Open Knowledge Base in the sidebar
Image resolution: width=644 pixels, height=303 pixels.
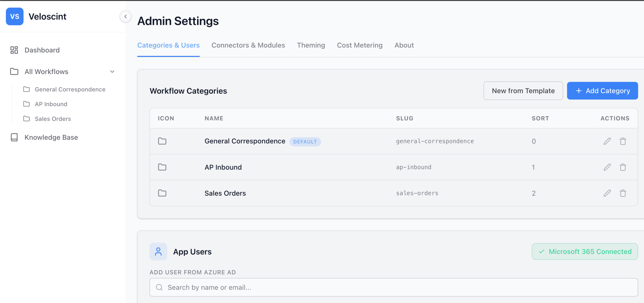(x=51, y=137)
